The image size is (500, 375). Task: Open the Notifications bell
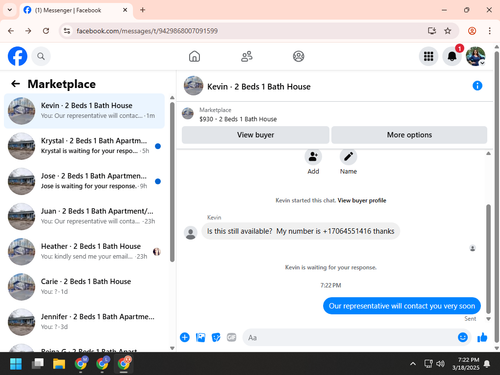click(x=452, y=56)
